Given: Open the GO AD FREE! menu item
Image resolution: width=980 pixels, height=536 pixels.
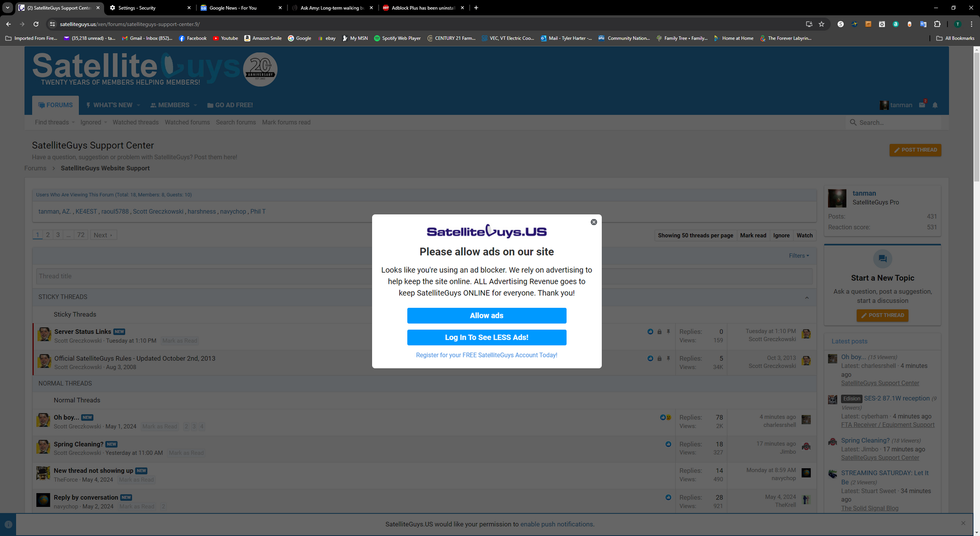Looking at the screenshot, I should pos(230,105).
